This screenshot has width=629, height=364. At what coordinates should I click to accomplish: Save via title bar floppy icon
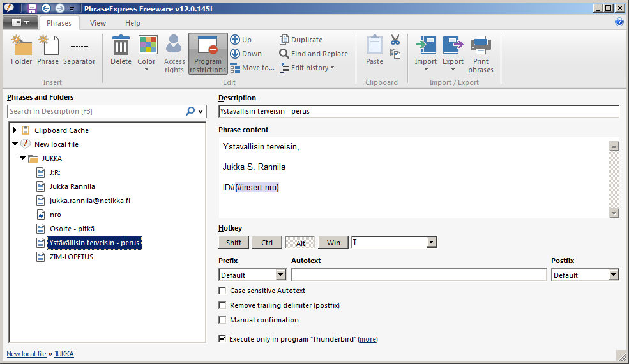pos(32,8)
